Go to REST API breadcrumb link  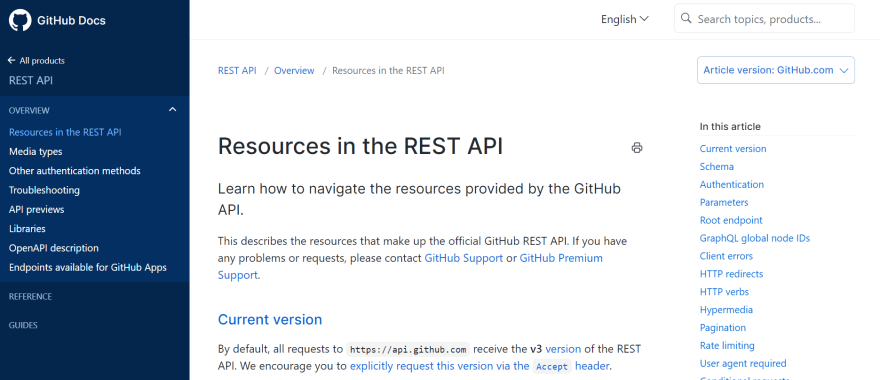237,71
